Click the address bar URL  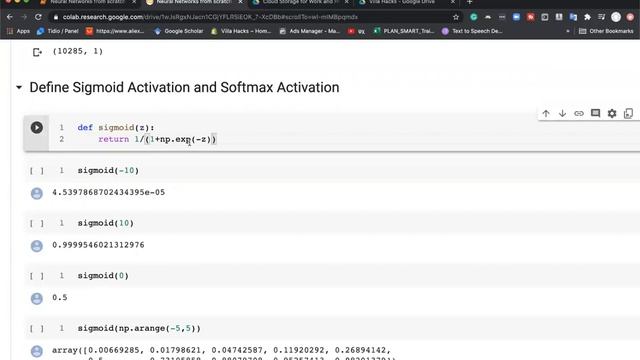tap(210, 17)
